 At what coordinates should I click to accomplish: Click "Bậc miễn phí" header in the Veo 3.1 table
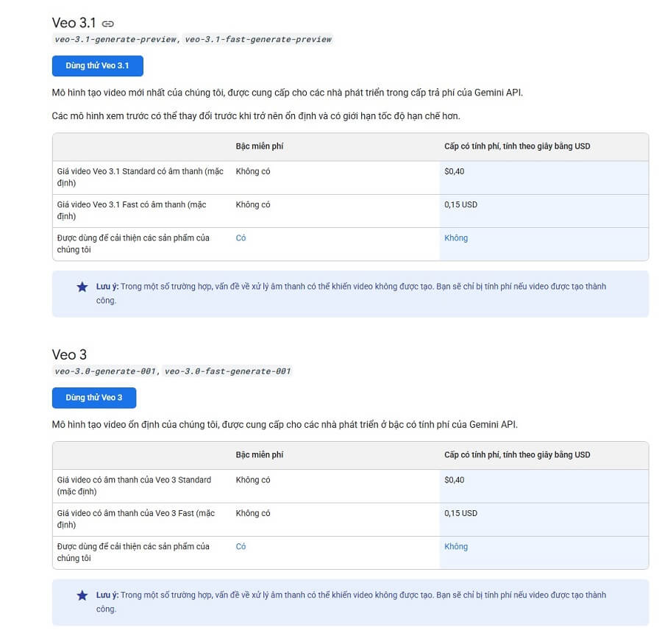click(260, 146)
